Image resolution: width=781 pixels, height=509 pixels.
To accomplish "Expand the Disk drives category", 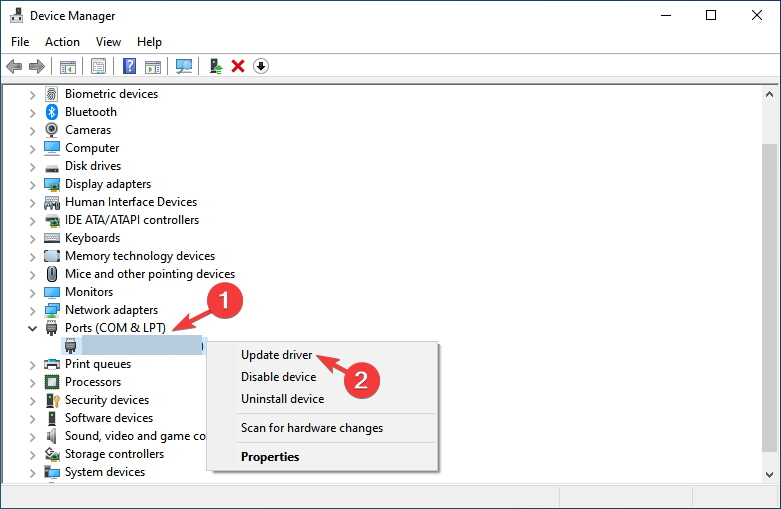I will click(32, 167).
